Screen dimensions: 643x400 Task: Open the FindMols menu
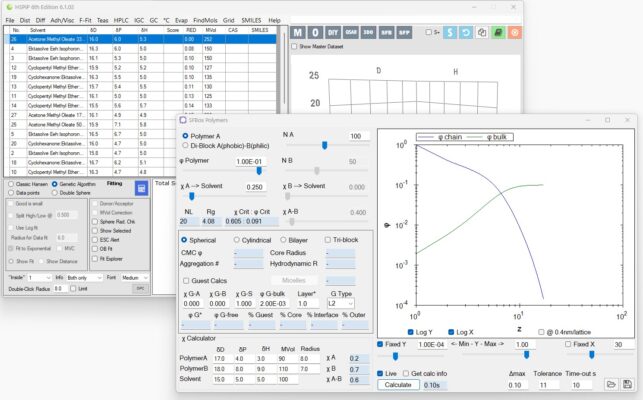click(205, 20)
